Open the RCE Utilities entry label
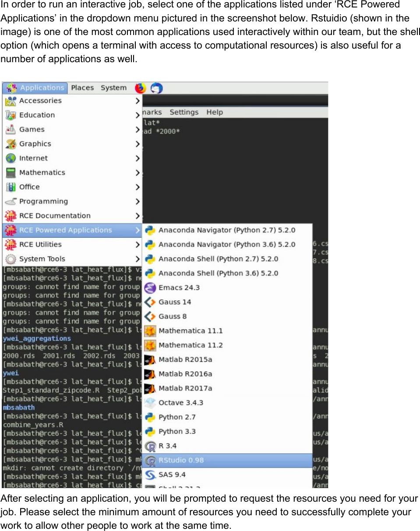420x531 pixels. [40, 245]
